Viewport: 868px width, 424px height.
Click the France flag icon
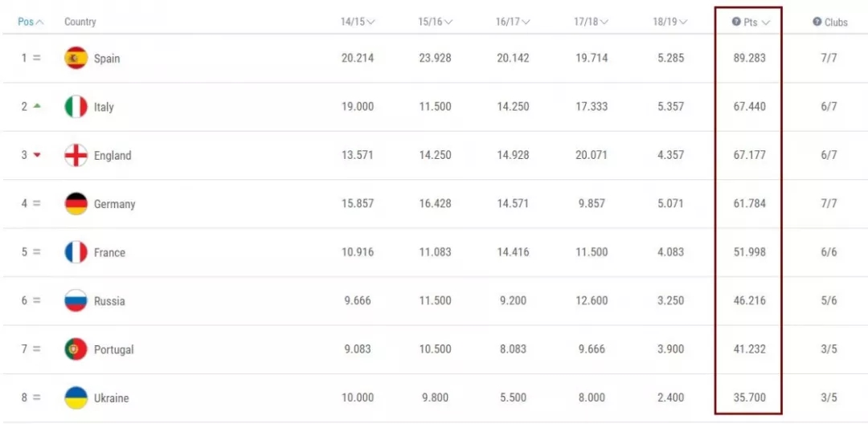[x=76, y=252]
